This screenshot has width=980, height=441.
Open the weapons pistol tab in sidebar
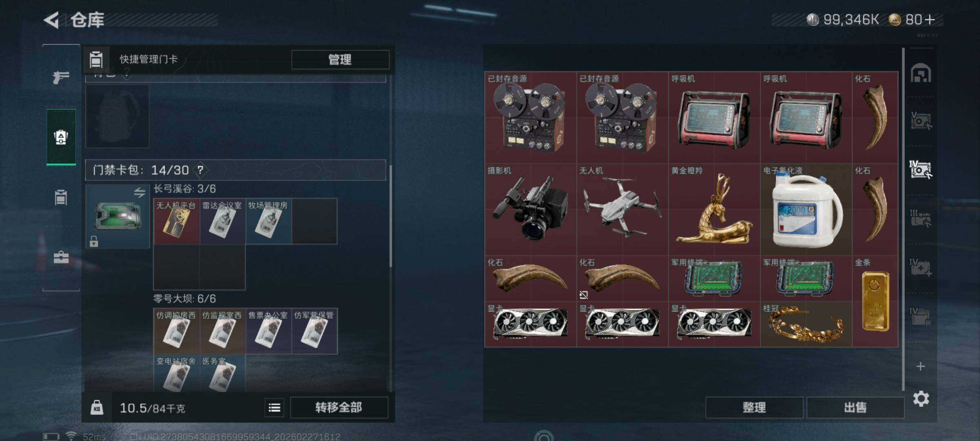pos(61,77)
